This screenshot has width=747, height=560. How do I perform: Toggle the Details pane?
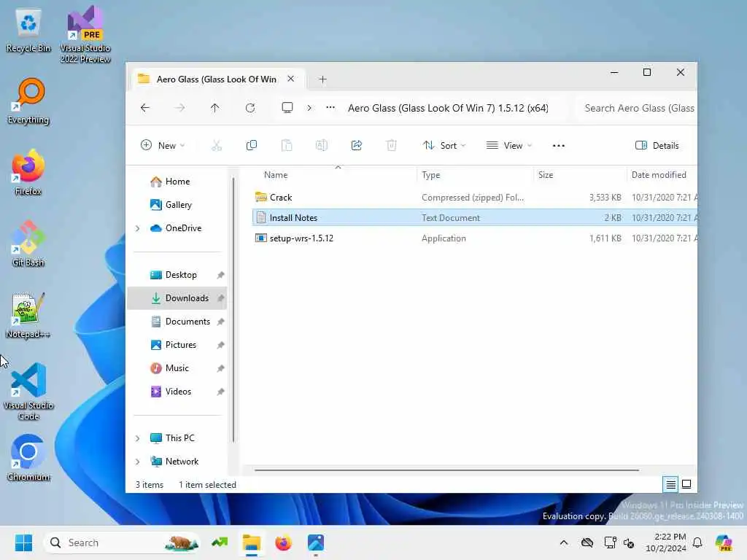[657, 145]
